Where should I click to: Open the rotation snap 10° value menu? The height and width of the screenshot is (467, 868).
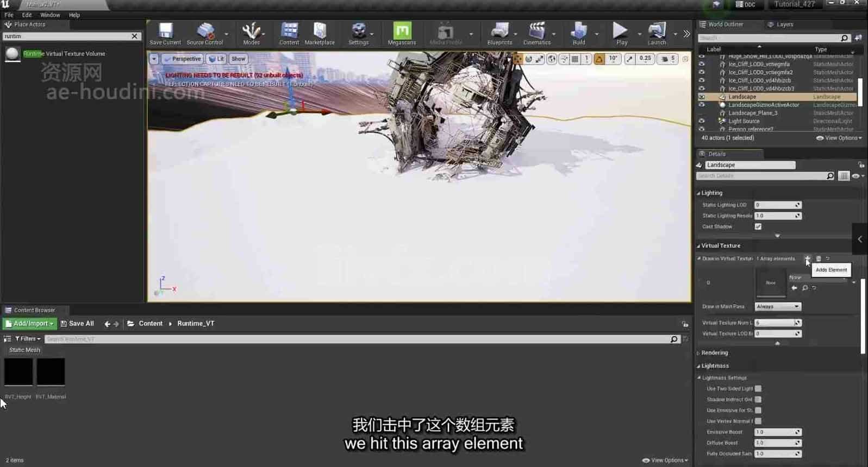coord(613,59)
